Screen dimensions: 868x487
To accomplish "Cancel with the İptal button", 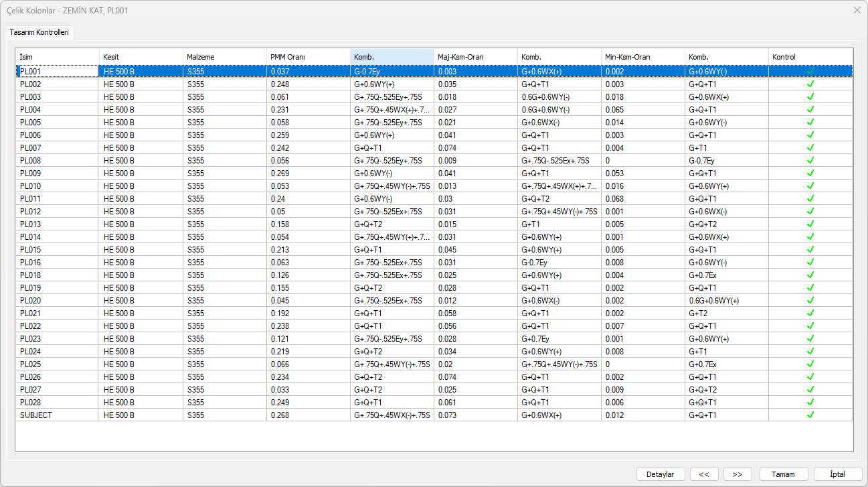I will (x=838, y=474).
